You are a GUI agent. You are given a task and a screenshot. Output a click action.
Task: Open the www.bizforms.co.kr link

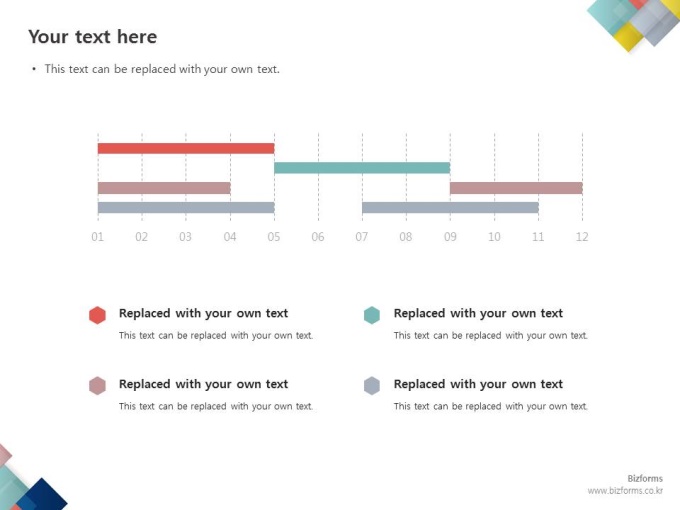tap(625, 491)
